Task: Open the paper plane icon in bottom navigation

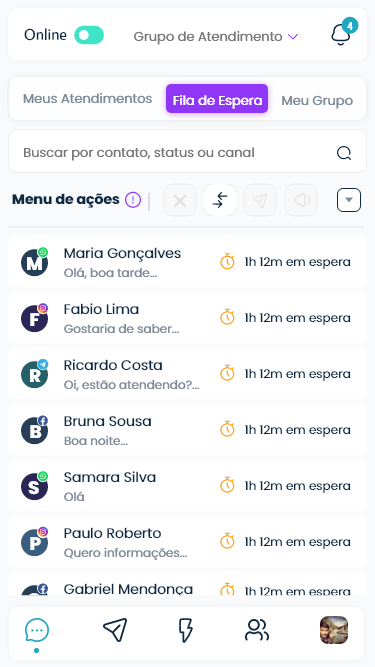Action: click(x=115, y=630)
